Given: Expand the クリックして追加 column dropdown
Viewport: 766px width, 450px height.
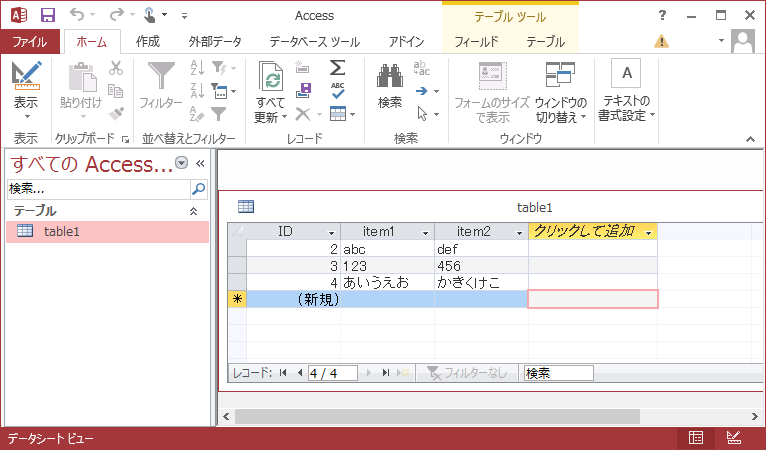Looking at the screenshot, I should click(649, 232).
